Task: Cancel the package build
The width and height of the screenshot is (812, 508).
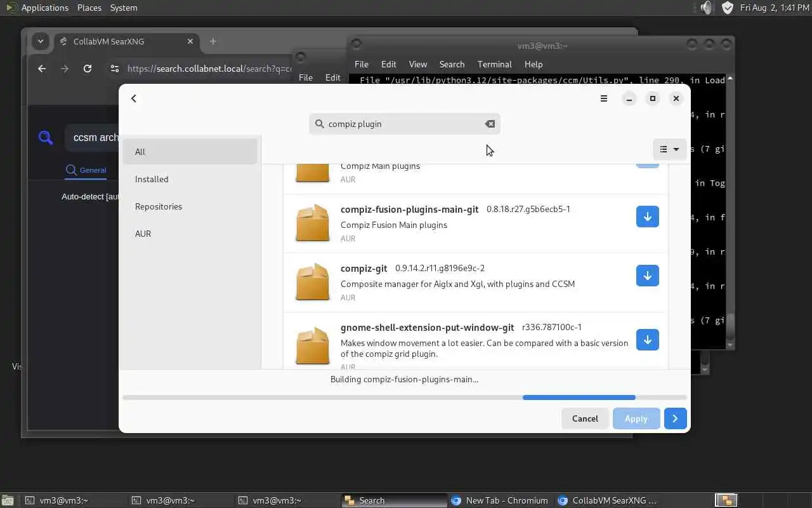Action: pos(585,418)
